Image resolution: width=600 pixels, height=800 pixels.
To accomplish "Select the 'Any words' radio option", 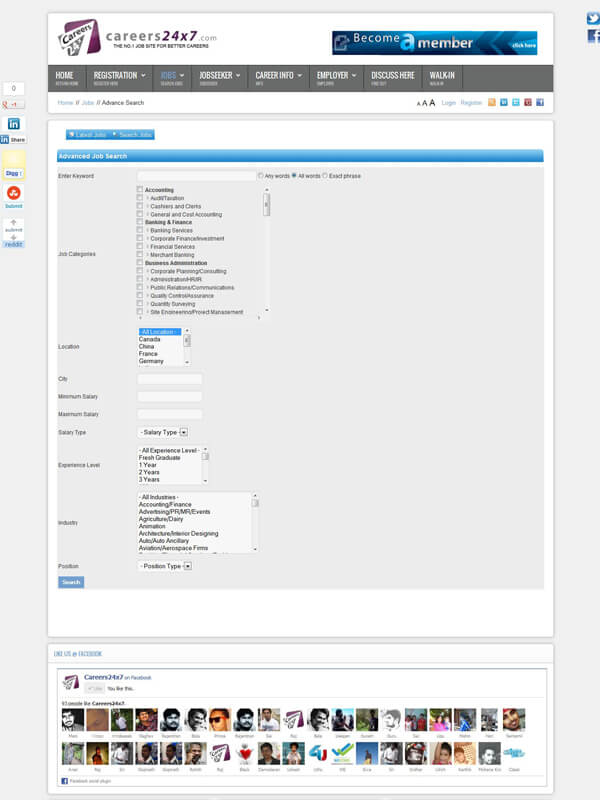I will click(x=261, y=176).
